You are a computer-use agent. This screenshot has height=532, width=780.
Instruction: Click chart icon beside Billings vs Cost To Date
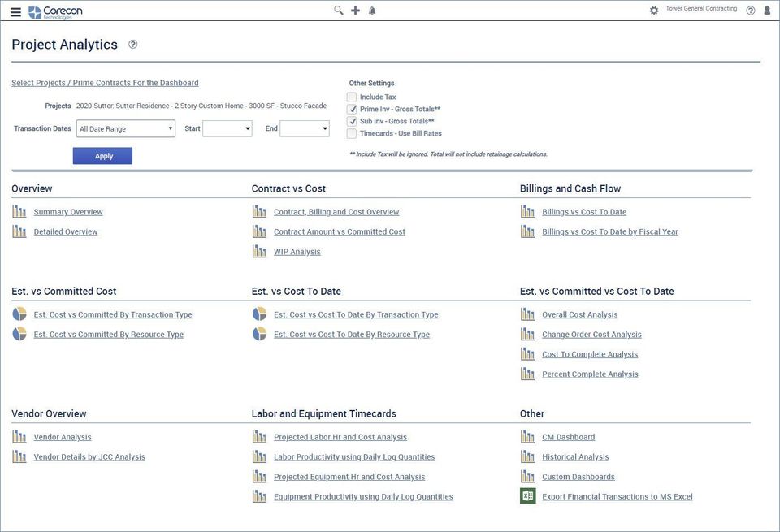point(528,212)
